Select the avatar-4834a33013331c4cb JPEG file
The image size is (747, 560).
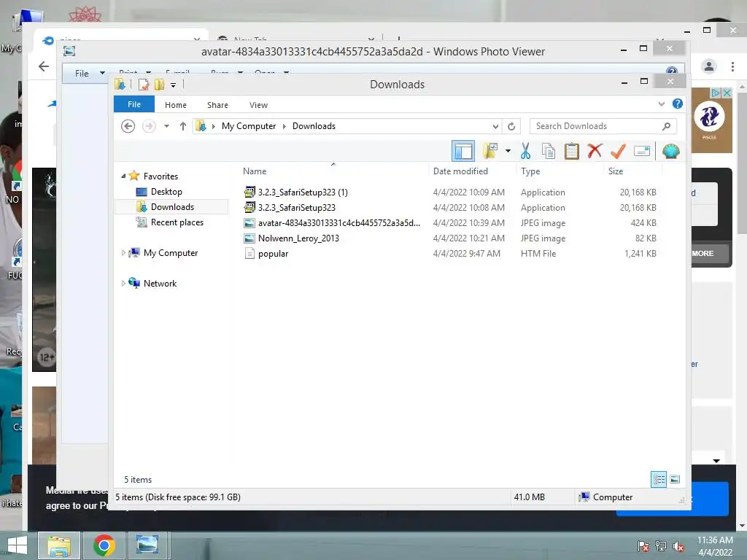point(338,223)
